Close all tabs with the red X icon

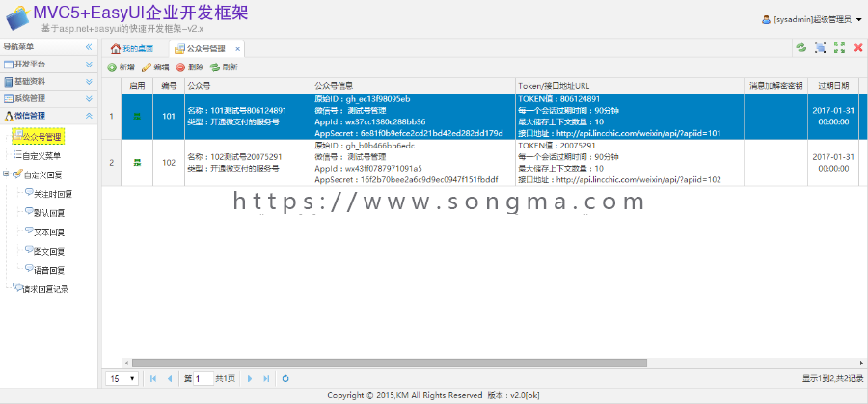click(858, 47)
